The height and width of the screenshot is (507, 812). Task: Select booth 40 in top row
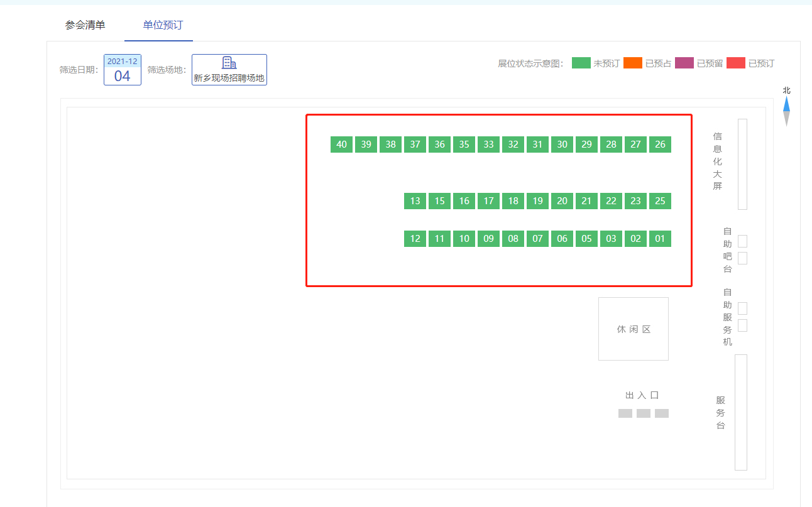pos(341,144)
